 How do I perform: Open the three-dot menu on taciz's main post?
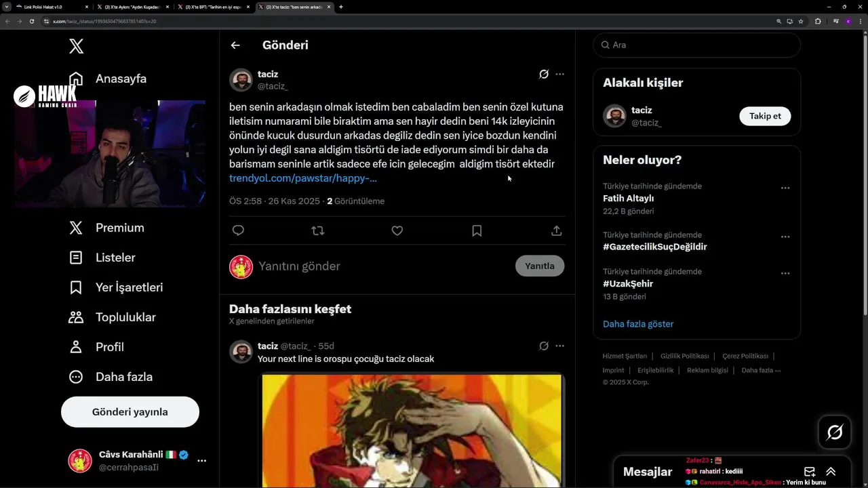tap(559, 74)
